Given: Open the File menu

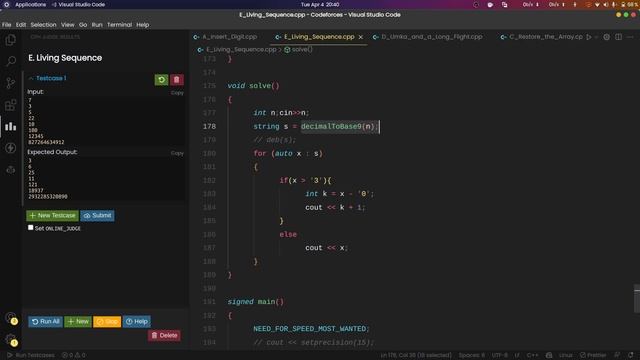Looking at the screenshot, I should [7, 24].
